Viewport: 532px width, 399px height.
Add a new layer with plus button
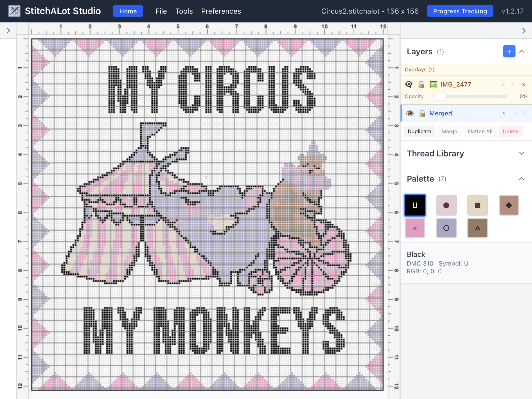(x=509, y=51)
